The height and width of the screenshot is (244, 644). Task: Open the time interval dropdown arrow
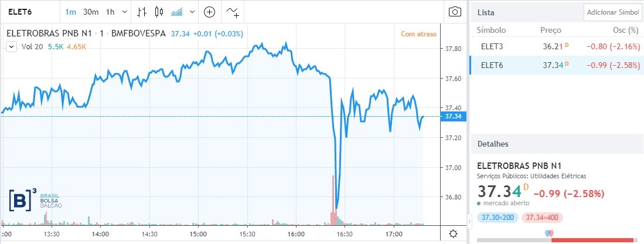click(124, 12)
